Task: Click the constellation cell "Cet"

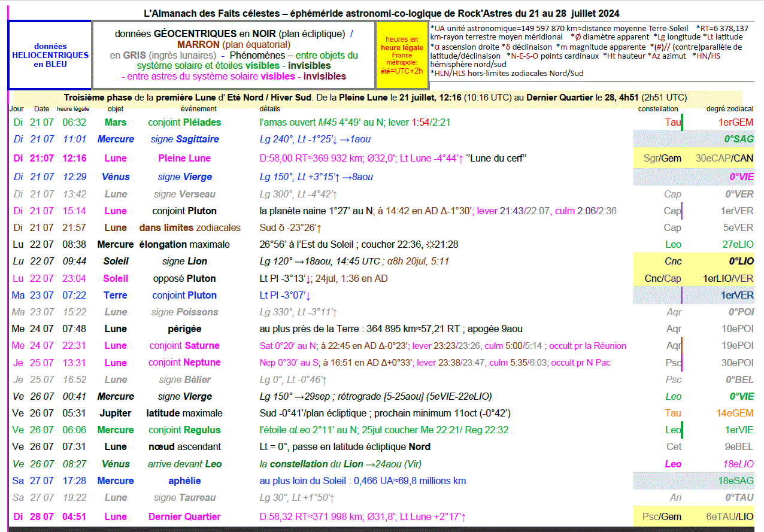Action: coord(674,446)
